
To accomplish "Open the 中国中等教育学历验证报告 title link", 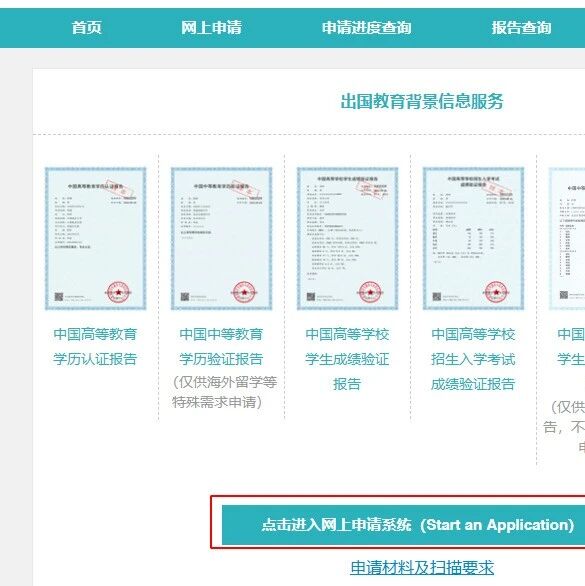I will coord(221,347).
